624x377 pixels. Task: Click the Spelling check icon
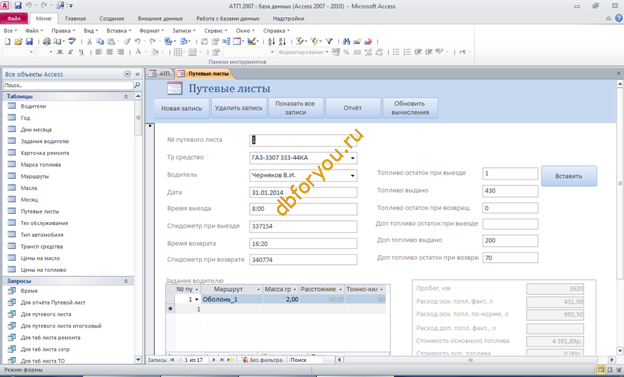click(x=72, y=41)
